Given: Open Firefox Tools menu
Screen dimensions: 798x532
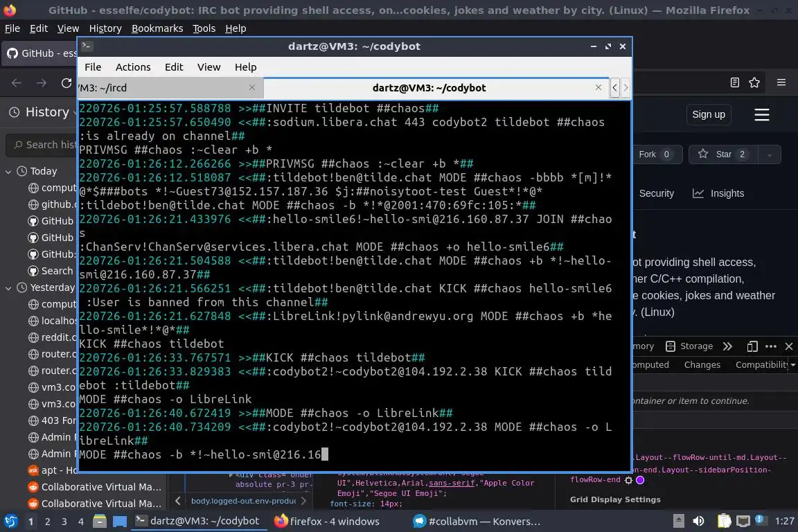Looking at the screenshot, I should coord(204,28).
